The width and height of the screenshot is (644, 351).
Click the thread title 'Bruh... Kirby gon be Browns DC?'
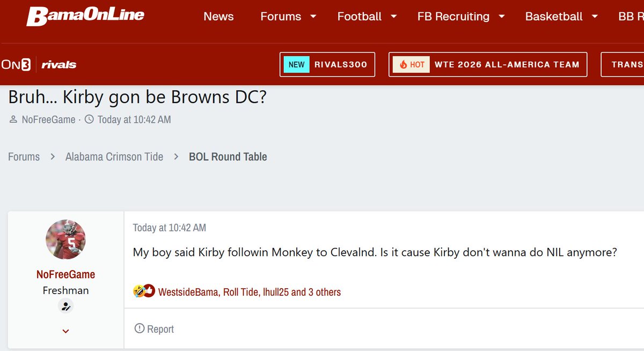pos(137,97)
